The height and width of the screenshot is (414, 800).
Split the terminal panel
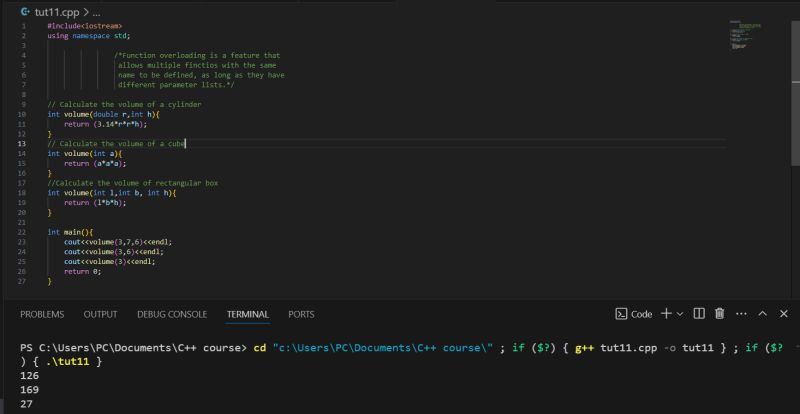point(699,314)
